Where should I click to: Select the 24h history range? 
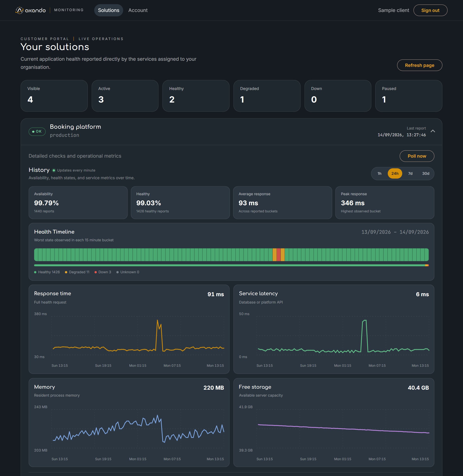[x=395, y=173]
